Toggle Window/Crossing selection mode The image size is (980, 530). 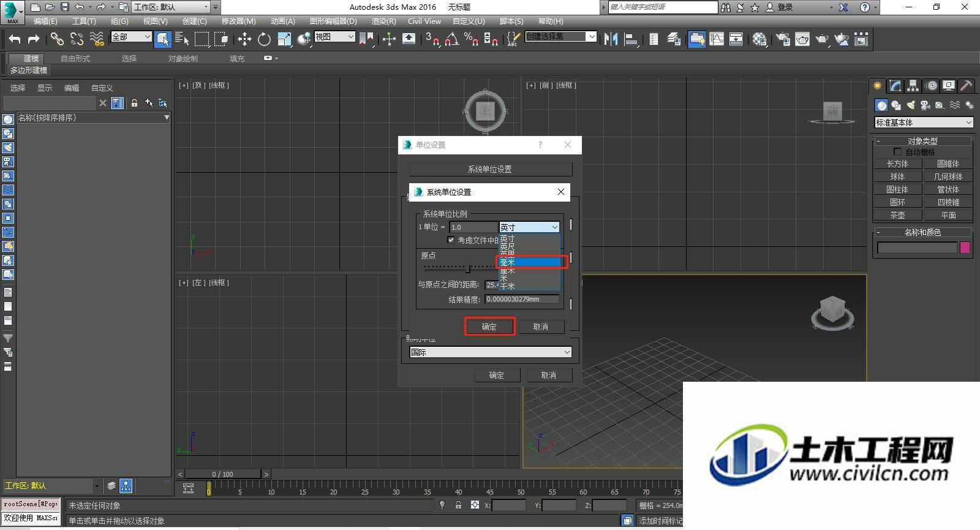pos(221,39)
